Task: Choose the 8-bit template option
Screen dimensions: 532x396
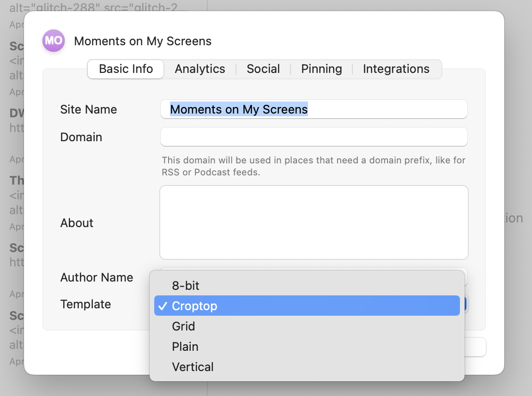Action: point(186,286)
